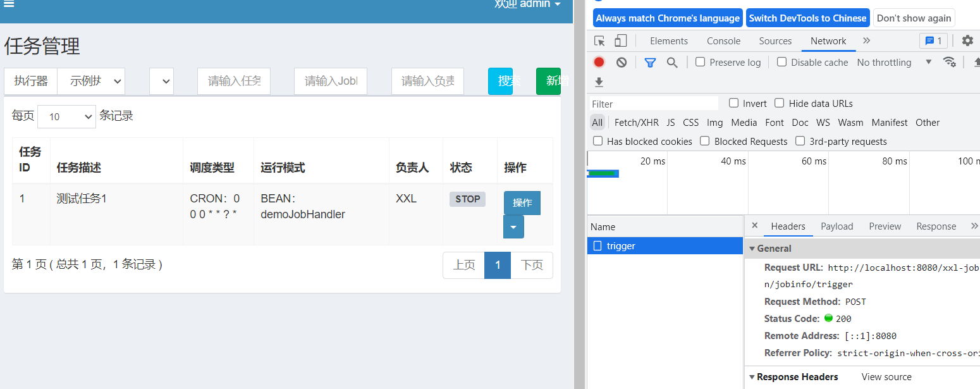This screenshot has width=980, height=389.
Task: Check 3rd-party requests option
Action: point(800,141)
